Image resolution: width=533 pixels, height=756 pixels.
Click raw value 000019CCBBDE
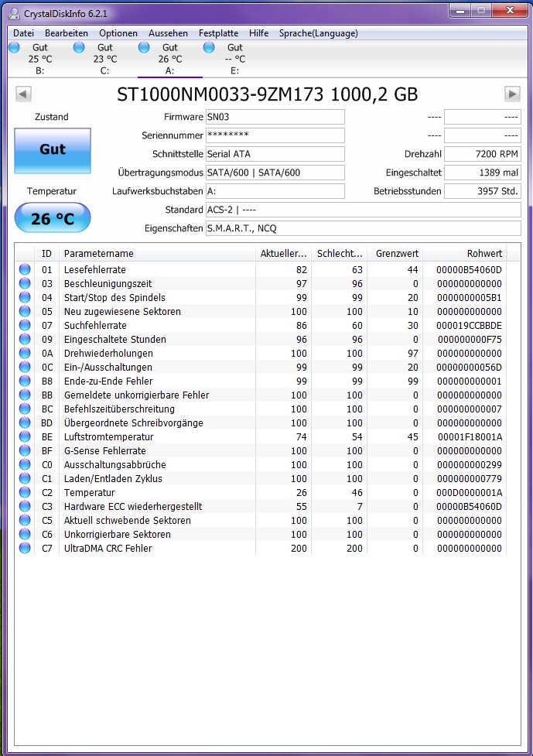tap(469, 326)
